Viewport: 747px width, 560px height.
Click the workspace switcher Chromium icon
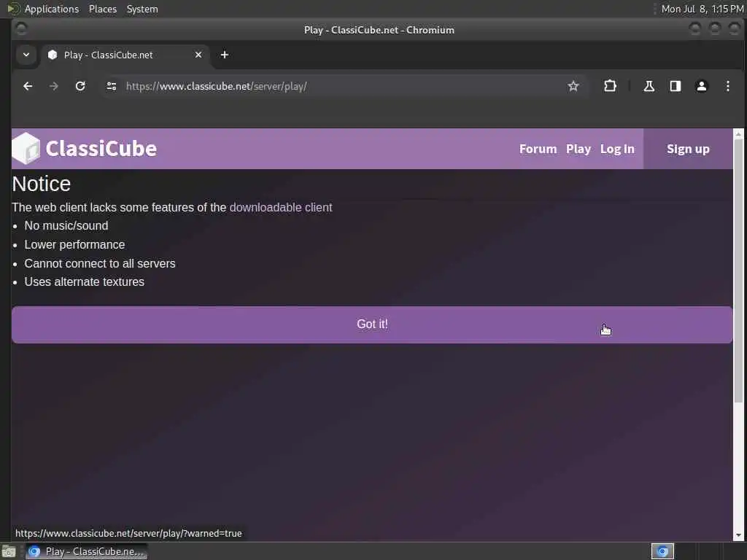(662, 551)
